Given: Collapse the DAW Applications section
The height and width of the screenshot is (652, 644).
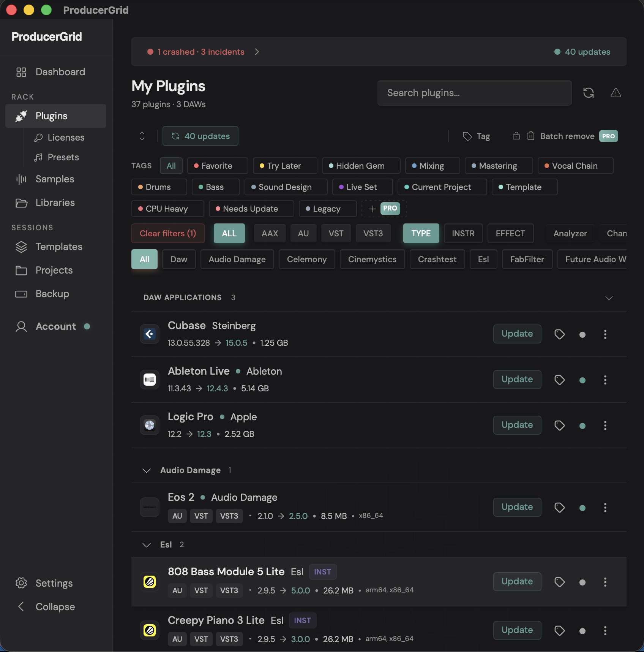Looking at the screenshot, I should click(609, 298).
